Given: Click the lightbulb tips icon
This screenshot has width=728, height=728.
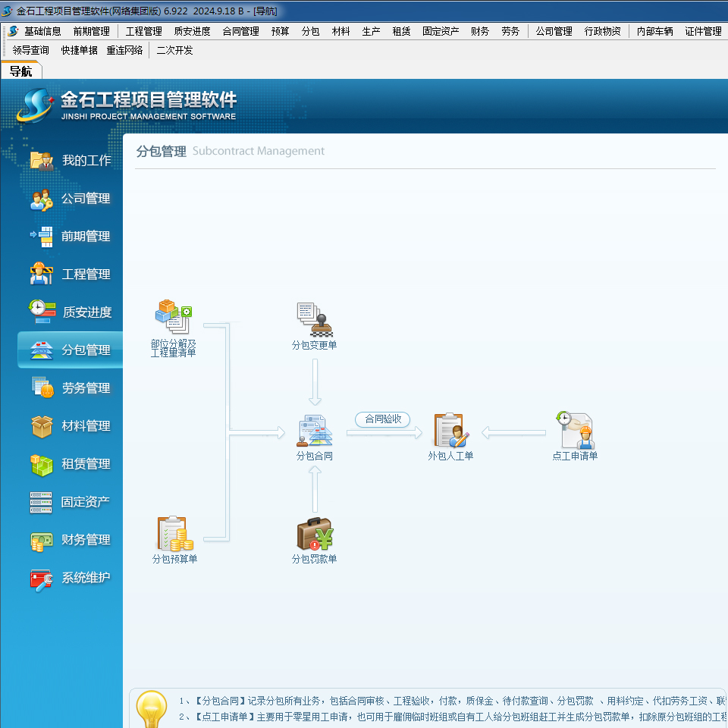Looking at the screenshot, I should pos(151,709).
